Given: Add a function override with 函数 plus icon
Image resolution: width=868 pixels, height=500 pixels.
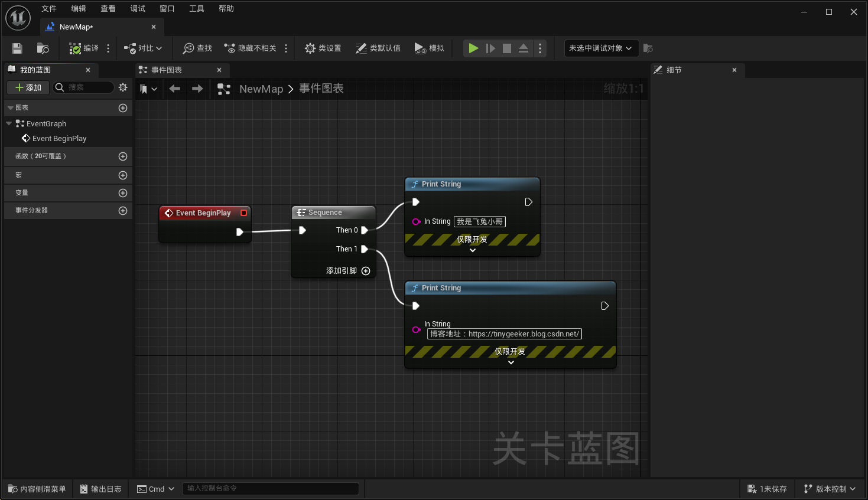Looking at the screenshot, I should [123, 156].
